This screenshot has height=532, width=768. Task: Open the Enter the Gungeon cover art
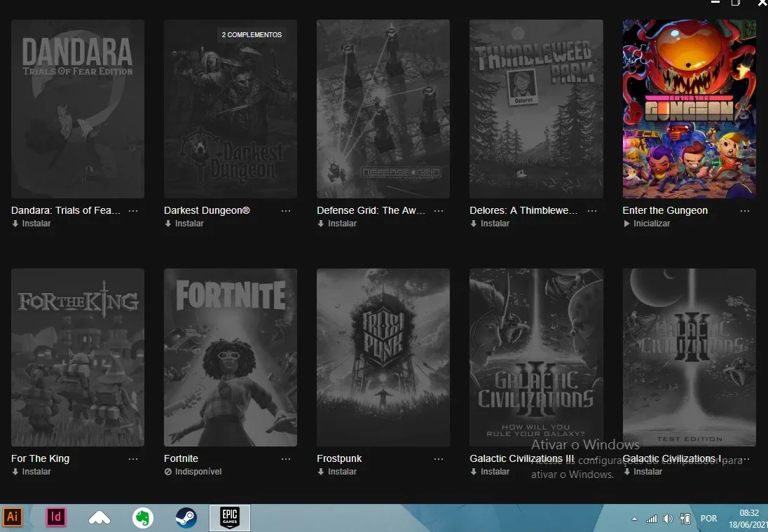point(689,109)
